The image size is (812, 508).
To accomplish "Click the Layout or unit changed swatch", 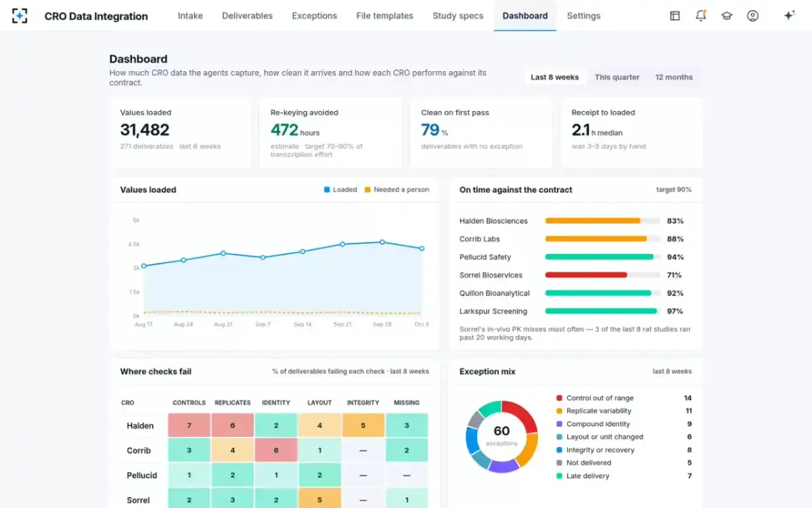I will 559,437.
